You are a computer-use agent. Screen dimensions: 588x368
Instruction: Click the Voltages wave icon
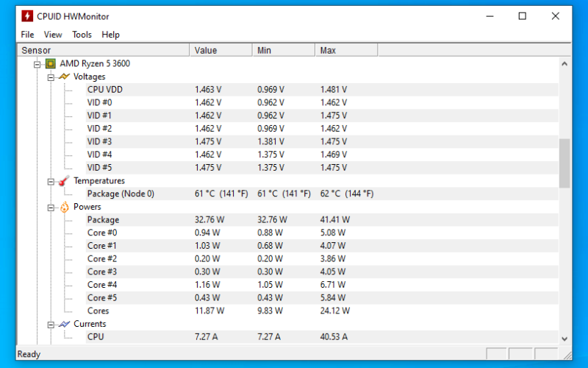(x=64, y=77)
